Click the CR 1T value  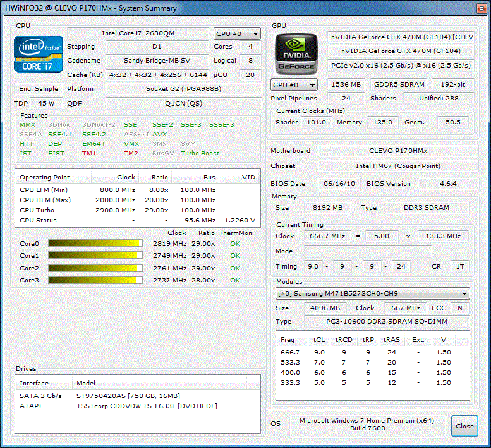(x=459, y=267)
